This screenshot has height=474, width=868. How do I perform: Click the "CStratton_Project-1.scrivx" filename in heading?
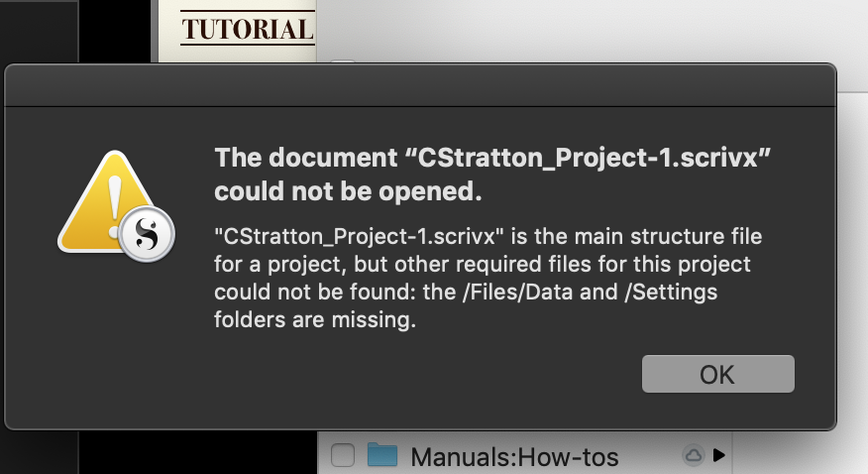(x=588, y=159)
